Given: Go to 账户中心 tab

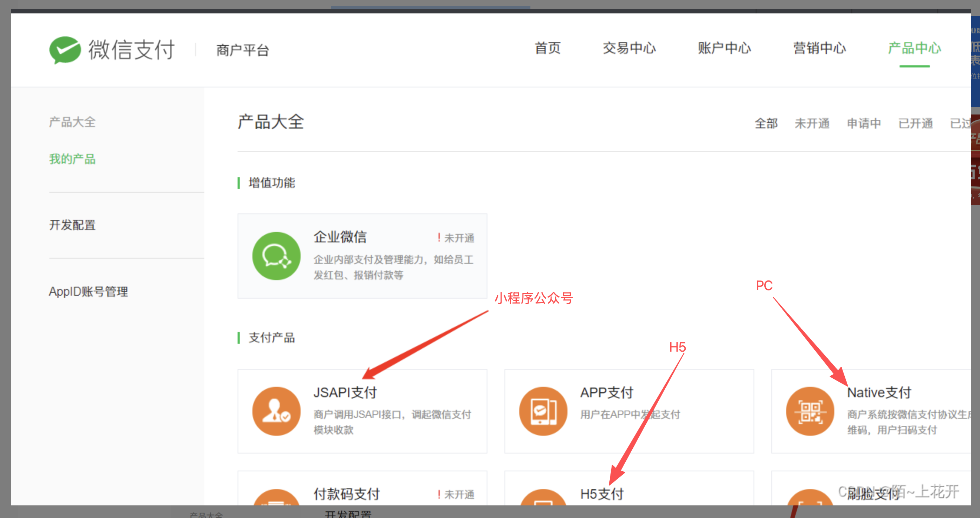Looking at the screenshot, I should click(x=724, y=48).
